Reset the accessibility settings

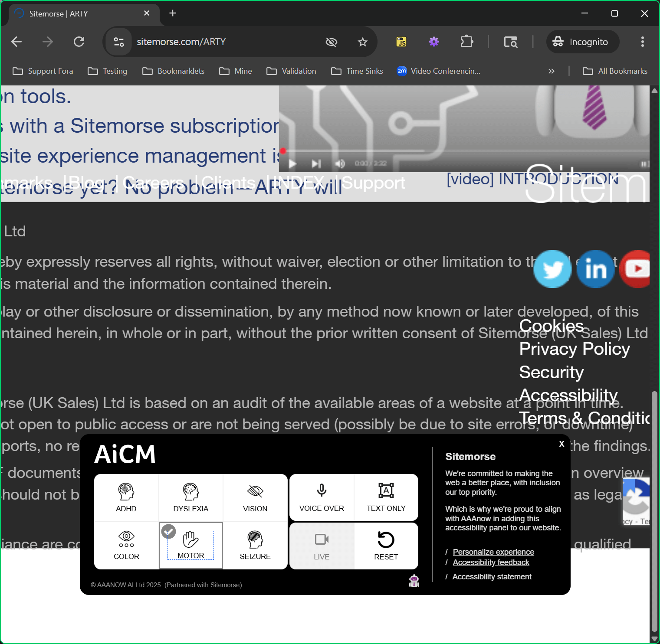pyautogui.click(x=386, y=546)
